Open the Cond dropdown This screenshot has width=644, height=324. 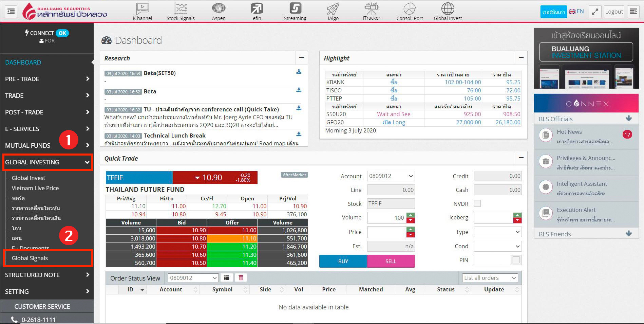(498, 246)
